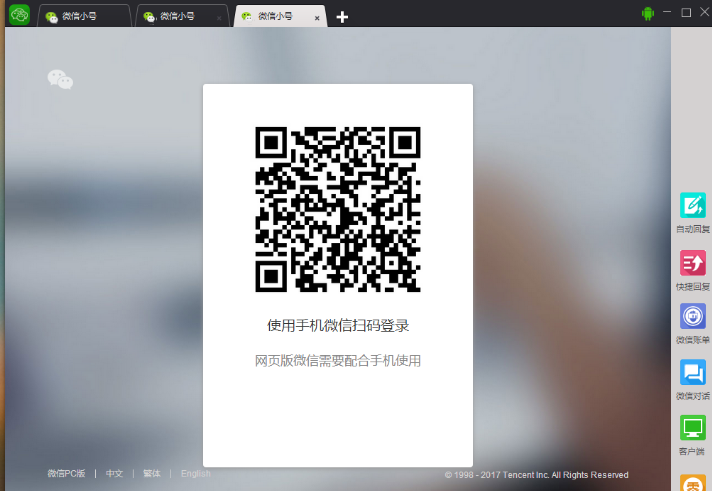Open the 客户端 client tool
712x491 pixels.
point(692,427)
